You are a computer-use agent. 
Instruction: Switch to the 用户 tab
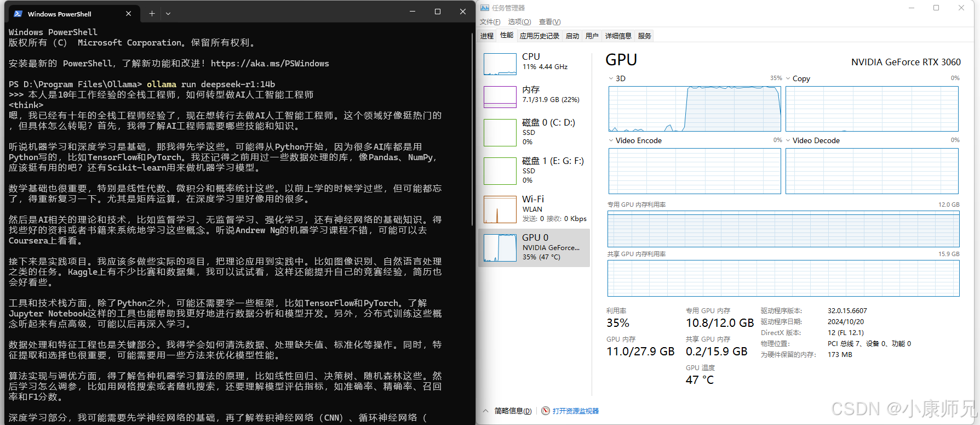[x=592, y=36]
